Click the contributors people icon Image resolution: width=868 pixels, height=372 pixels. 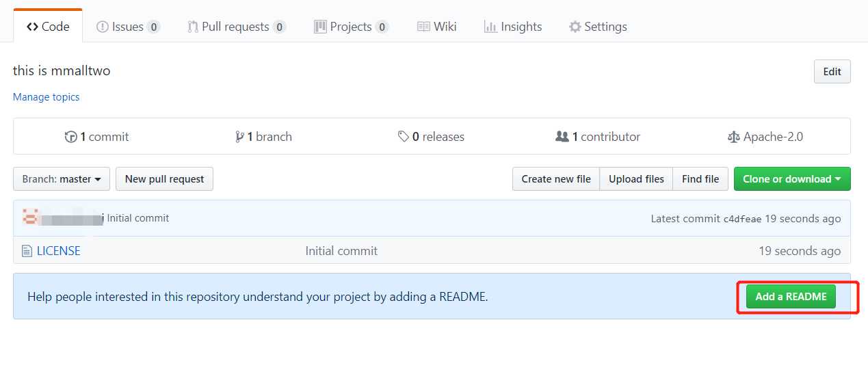562,137
